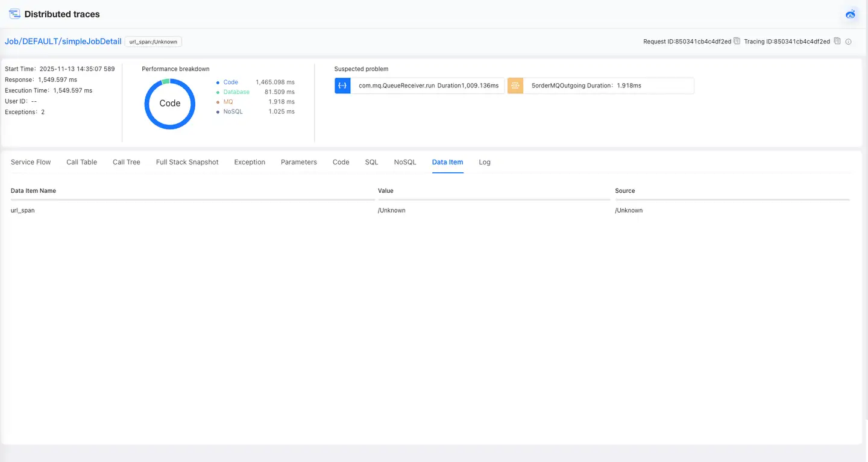Viewport: 868px width, 462px height.
Task: Click the blue code icon for QueueReceiver.run
Action: [342, 86]
